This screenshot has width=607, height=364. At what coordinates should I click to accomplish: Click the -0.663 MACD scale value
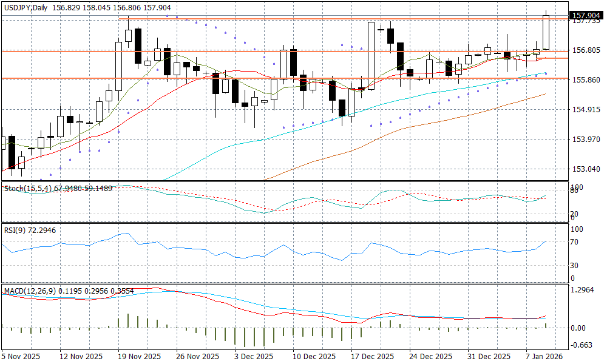pyautogui.click(x=583, y=345)
